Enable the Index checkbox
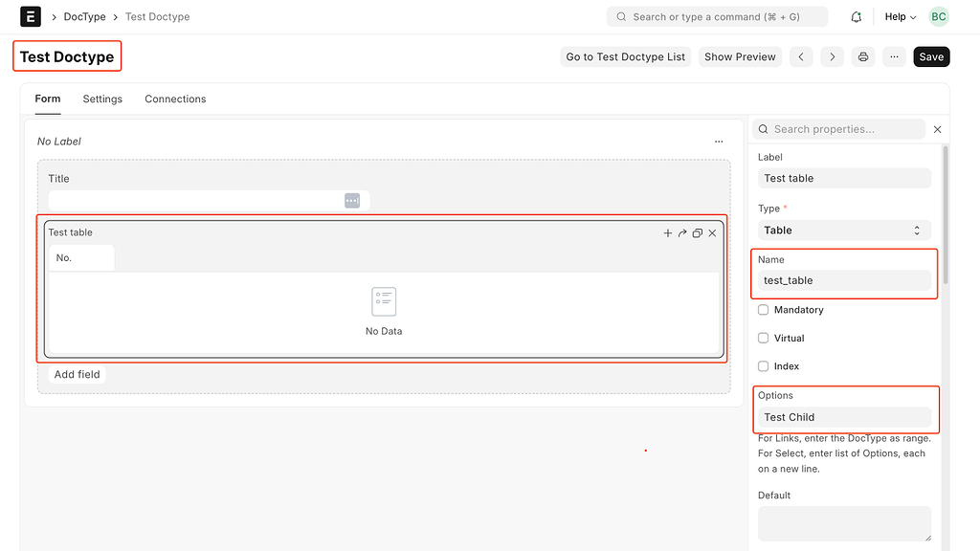This screenshot has width=980, height=551. click(x=764, y=365)
